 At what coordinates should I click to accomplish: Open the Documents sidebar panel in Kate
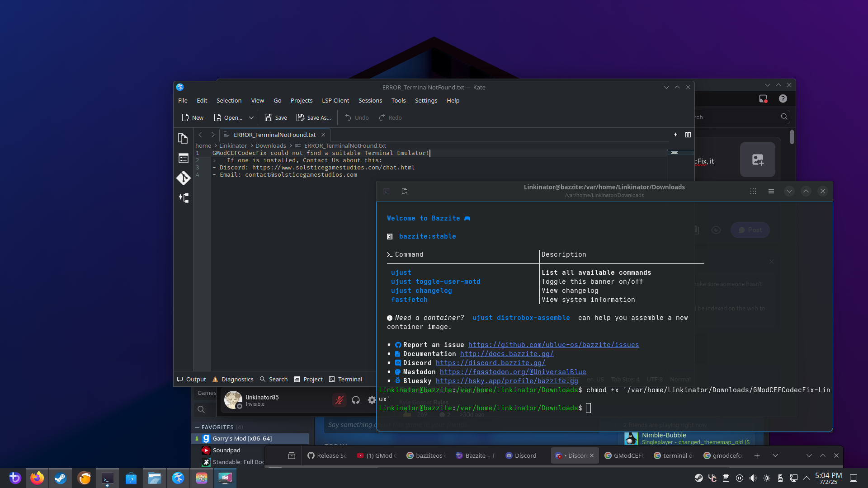click(x=183, y=138)
